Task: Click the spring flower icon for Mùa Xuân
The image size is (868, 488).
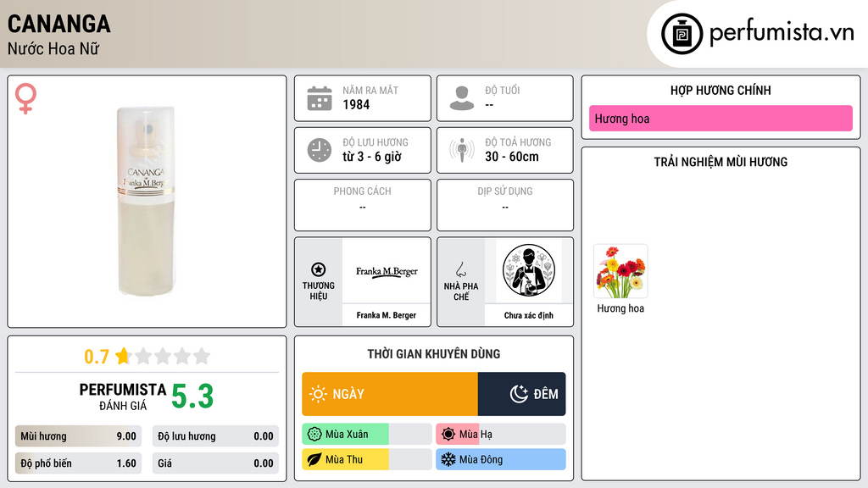Action: coord(314,435)
